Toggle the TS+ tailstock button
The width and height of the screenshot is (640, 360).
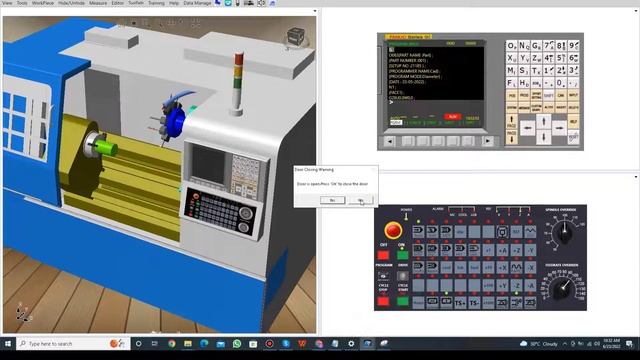(460, 303)
